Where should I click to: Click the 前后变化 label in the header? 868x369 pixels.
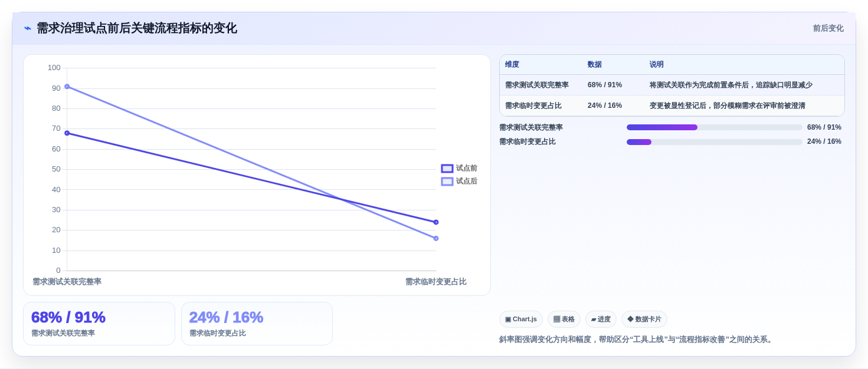point(828,28)
